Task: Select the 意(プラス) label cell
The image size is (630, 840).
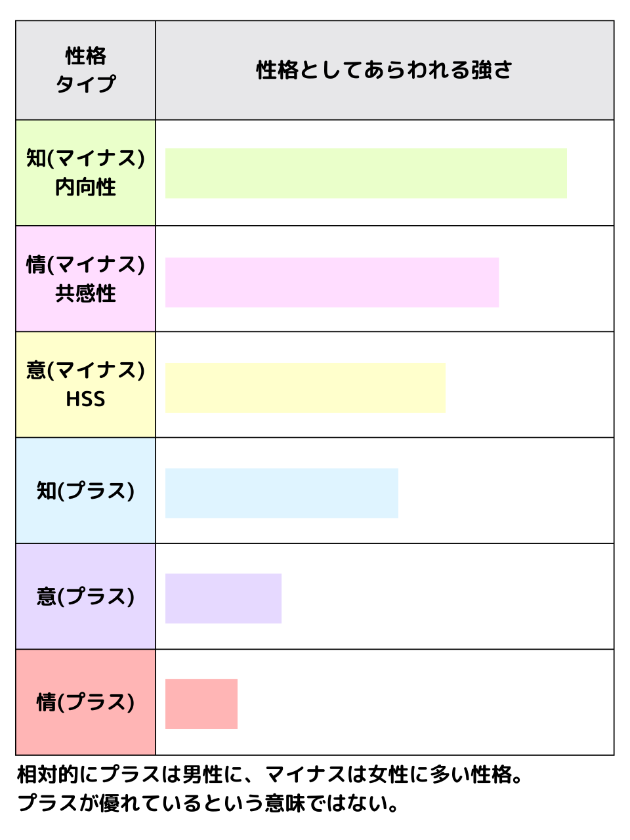Action: (x=86, y=597)
